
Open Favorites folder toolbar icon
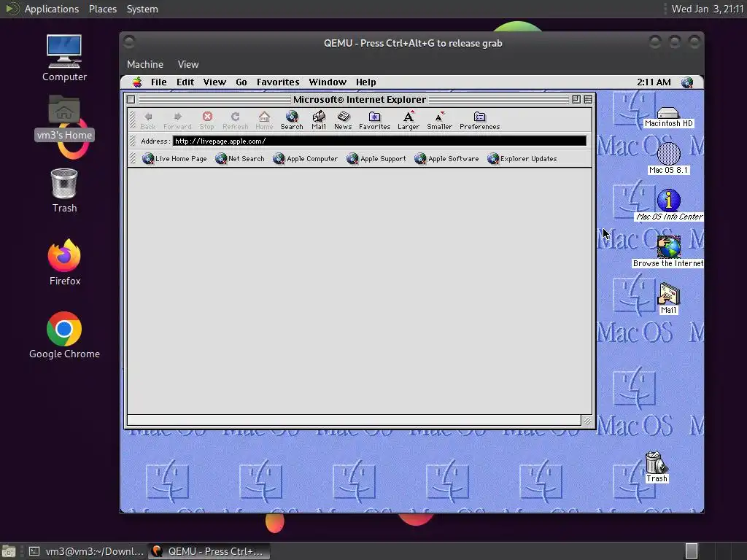374,120
